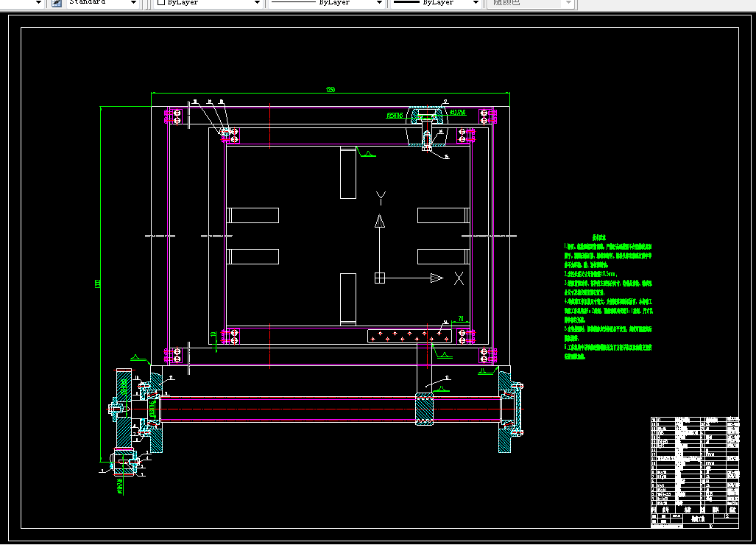The width and height of the screenshot is (756, 545).
Task: Select the large hatched gear on the shaft's left end
Action: pyautogui.click(x=124, y=409)
